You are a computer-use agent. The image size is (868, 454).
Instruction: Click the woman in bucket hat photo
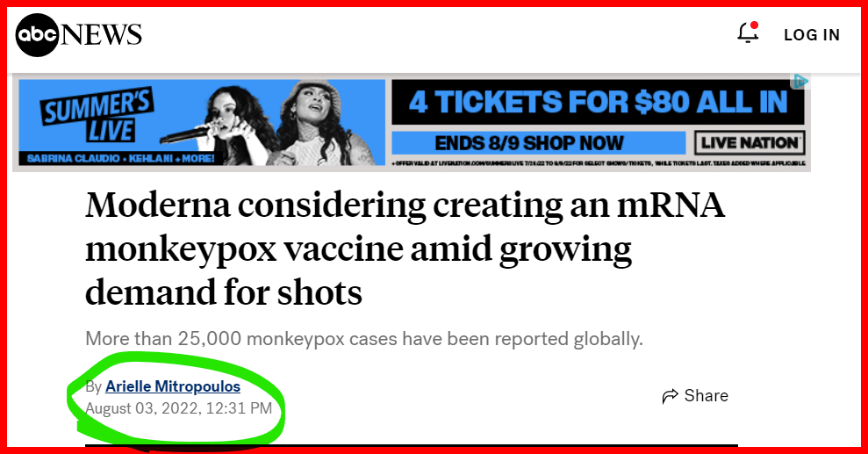pyautogui.click(x=326, y=123)
